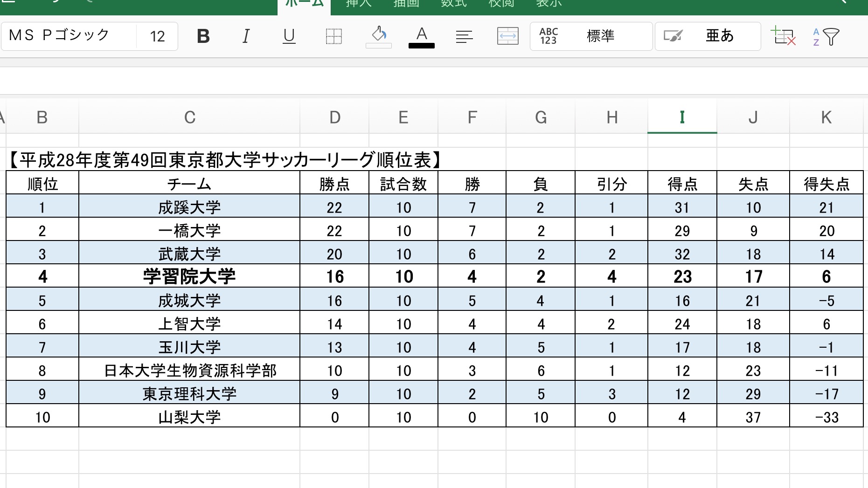Select column B header

click(x=42, y=117)
